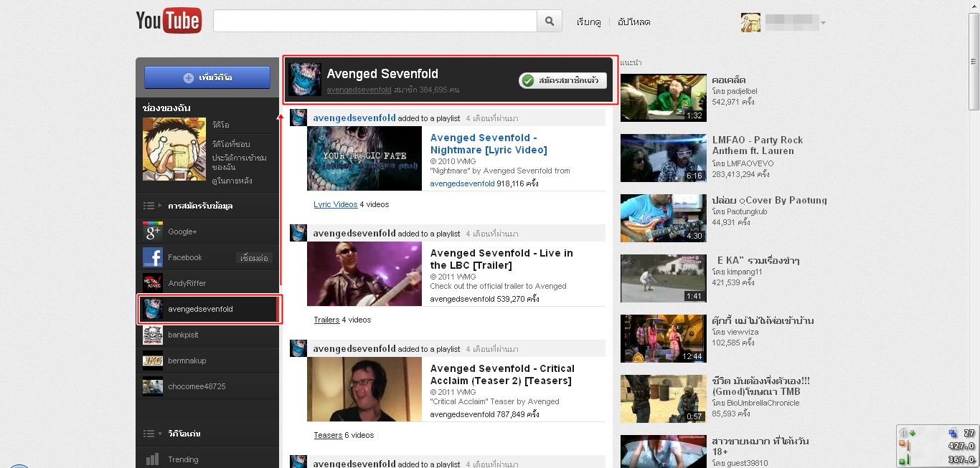Click avengedsevenfold name above LBC Trailer video
This screenshot has height=468, width=980.
click(354, 233)
